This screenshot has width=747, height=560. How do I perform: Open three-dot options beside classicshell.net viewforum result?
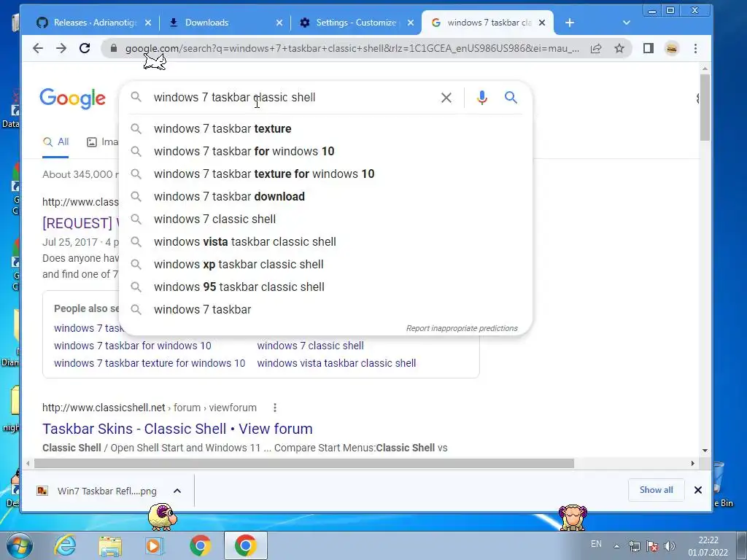[275, 408]
